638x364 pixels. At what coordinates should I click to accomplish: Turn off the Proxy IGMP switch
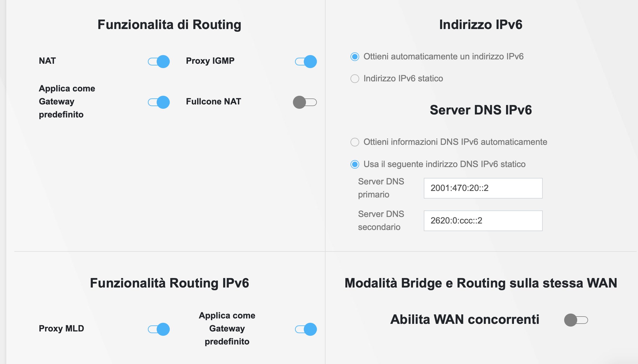point(306,62)
